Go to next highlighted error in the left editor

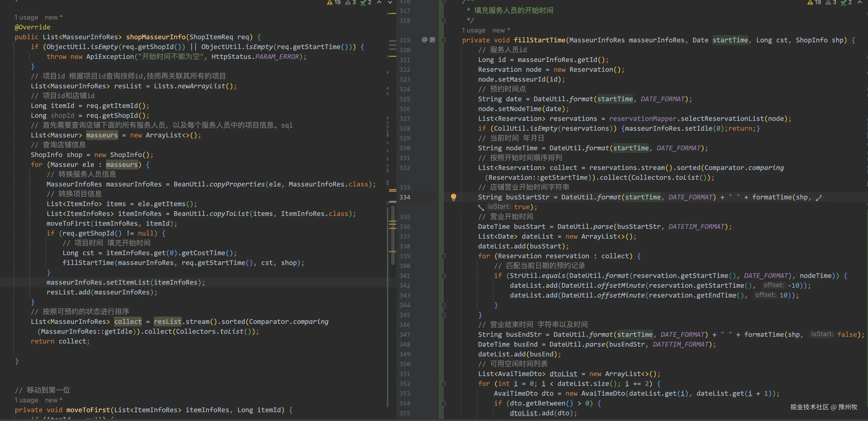(390, 2)
